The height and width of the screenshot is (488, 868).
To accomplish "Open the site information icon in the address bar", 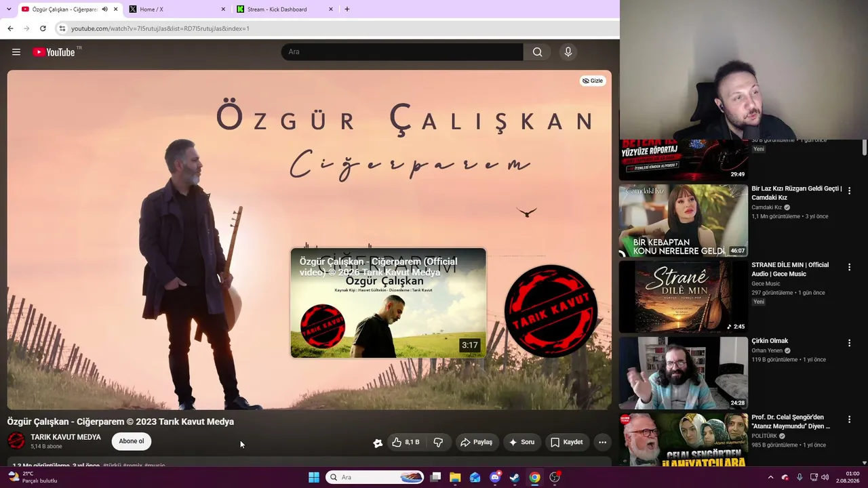I will pos(62,28).
